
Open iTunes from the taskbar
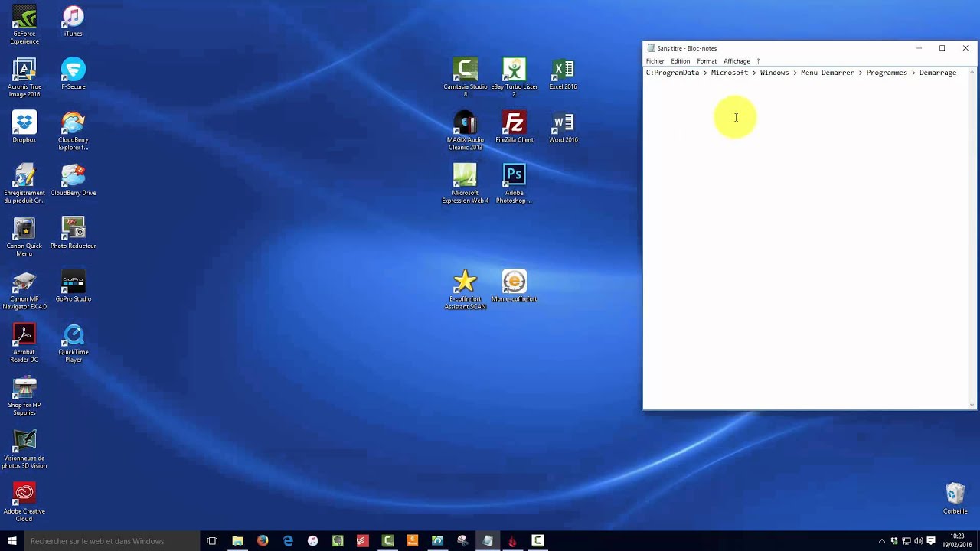312,541
